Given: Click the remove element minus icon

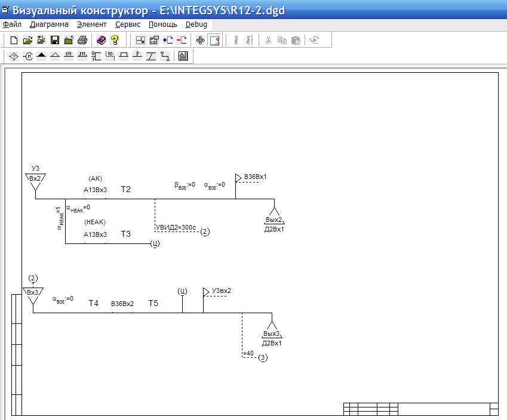Looking at the screenshot, I should [182, 41].
